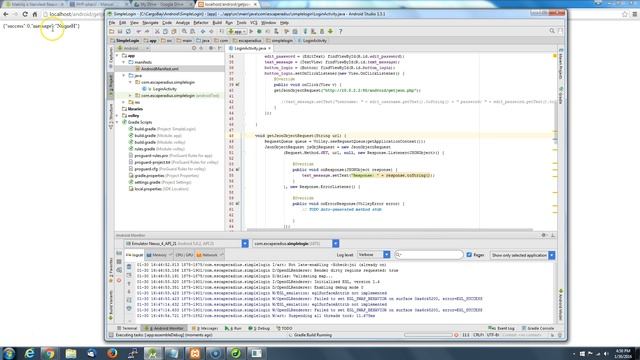The width and height of the screenshot is (640, 360).
Task: Open the Show only selected application dropdown
Action: coord(522,255)
